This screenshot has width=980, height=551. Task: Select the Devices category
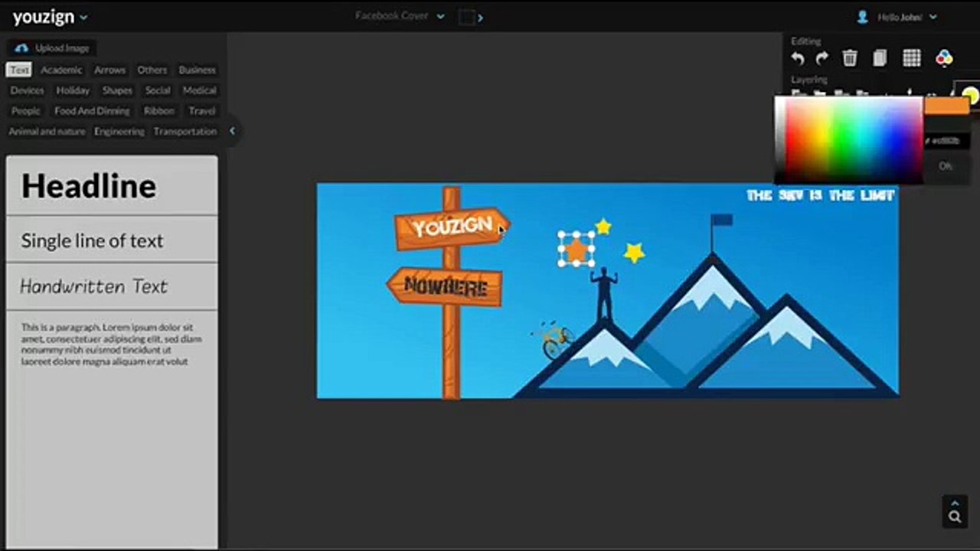click(x=27, y=90)
